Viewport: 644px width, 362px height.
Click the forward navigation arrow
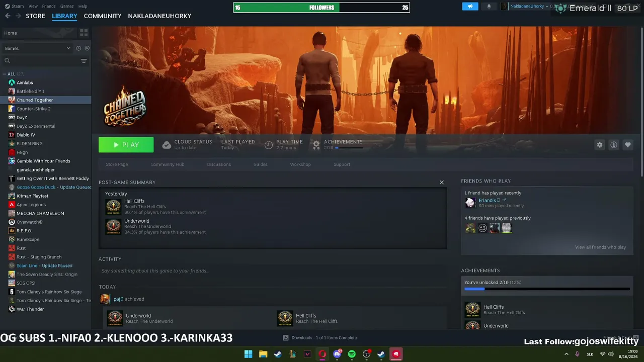18,16
